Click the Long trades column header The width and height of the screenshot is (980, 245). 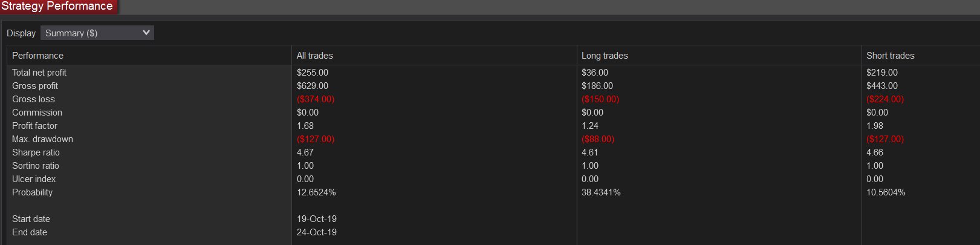click(605, 56)
